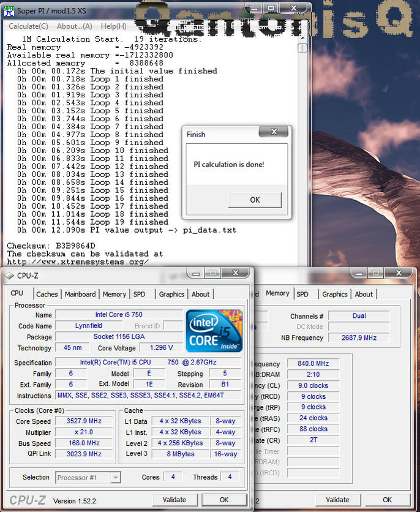Close the front CPU-Z window
This screenshot has height=512, width=420.
click(236, 273)
